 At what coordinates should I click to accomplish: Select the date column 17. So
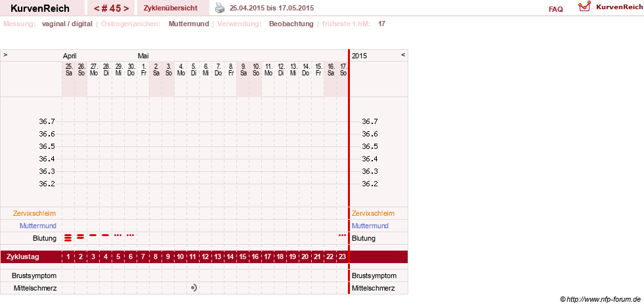tap(343, 70)
